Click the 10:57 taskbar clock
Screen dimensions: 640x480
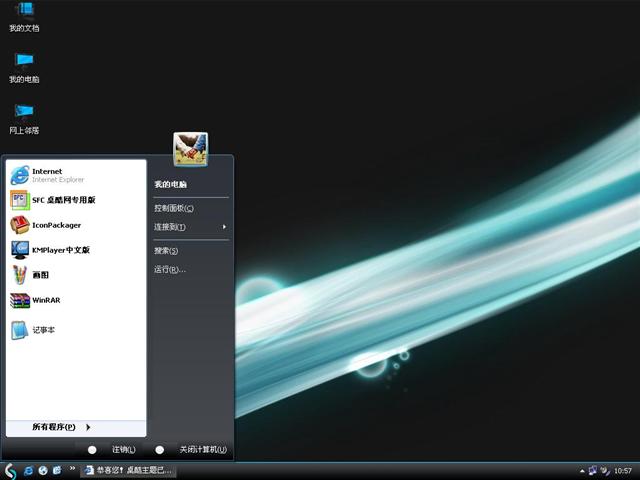click(x=623, y=471)
